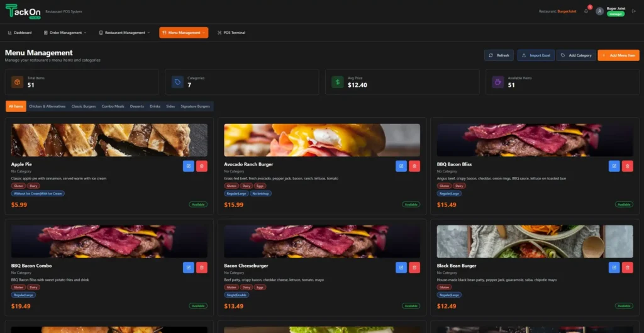
Task: Click the $12.40 average price value
Action: (357, 85)
